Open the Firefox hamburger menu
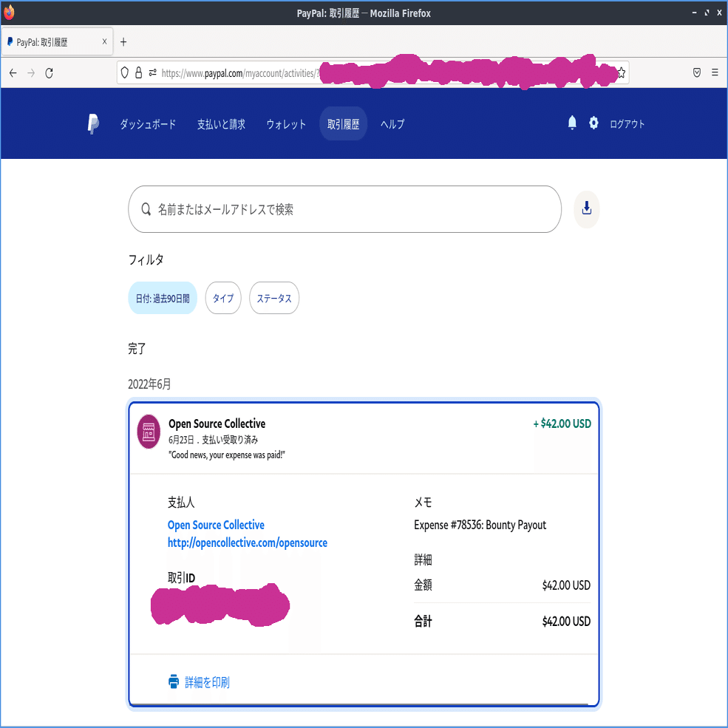The height and width of the screenshot is (728, 728). (x=715, y=72)
